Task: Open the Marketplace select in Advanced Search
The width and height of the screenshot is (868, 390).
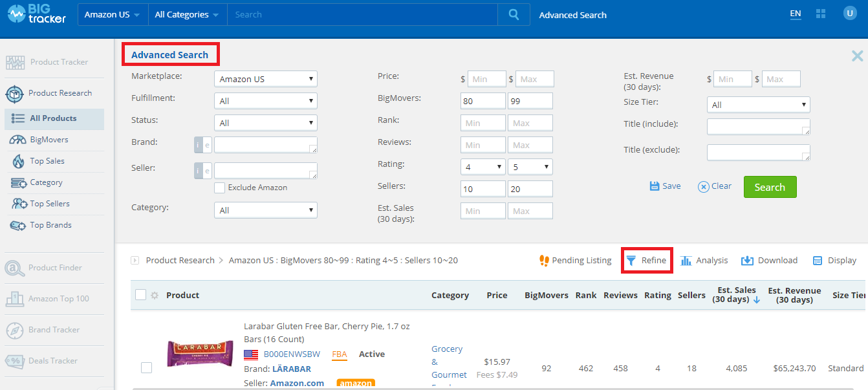Action: pyautogui.click(x=266, y=79)
